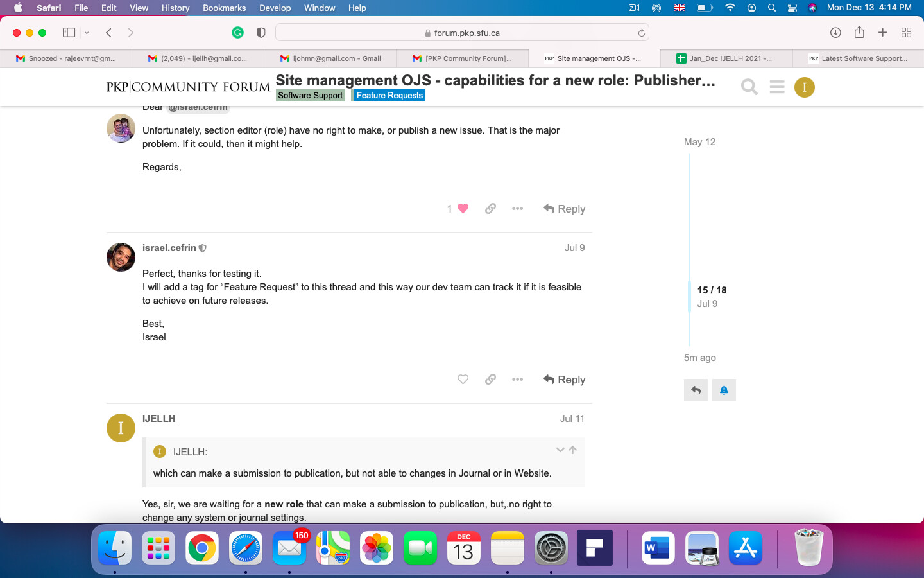Screen dimensions: 924x578
Task: Click the timeline reply arrow button
Action: [696, 390]
